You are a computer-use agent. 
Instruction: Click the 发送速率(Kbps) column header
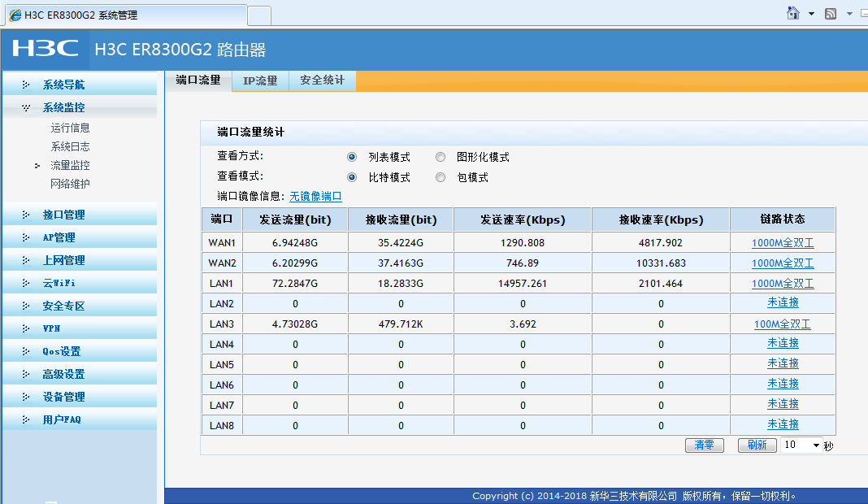coord(523,219)
